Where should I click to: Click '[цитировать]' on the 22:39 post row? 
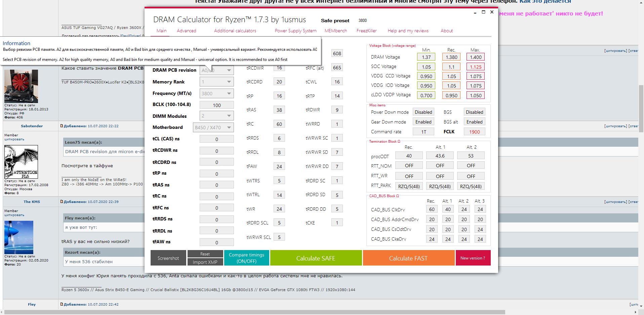pos(616,202)
